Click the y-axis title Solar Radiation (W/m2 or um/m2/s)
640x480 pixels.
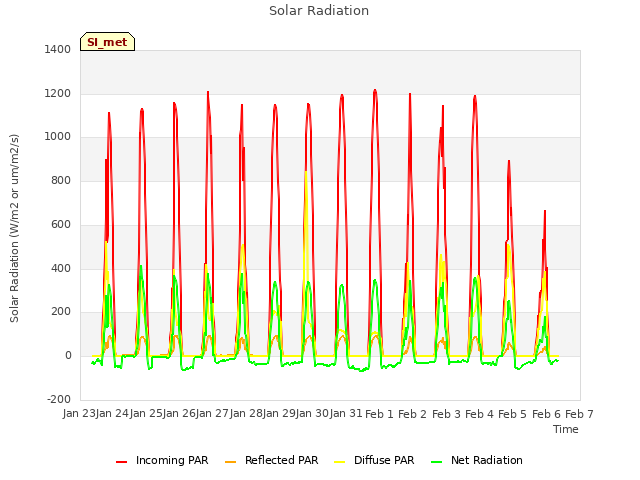click(x=14, y=228)
